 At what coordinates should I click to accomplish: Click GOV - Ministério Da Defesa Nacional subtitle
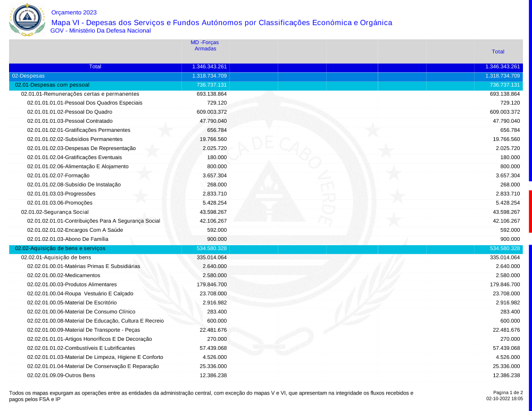point(101,31)
